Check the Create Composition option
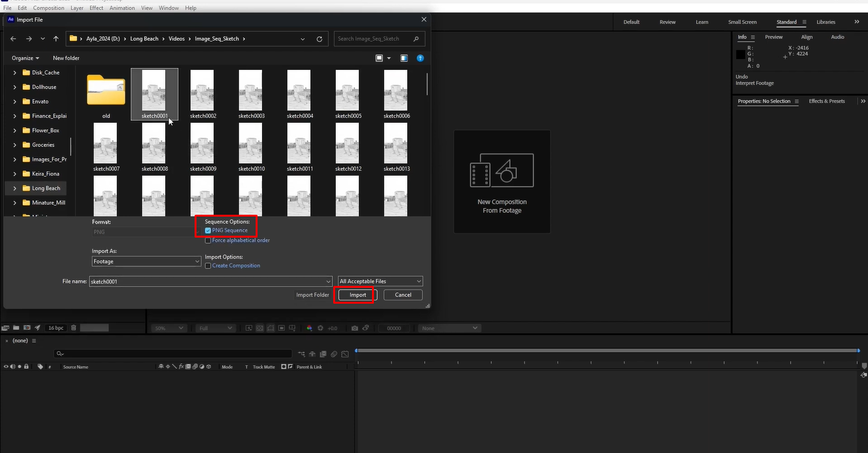Screen dimensions: 868x453 click(x=208, y=265)
